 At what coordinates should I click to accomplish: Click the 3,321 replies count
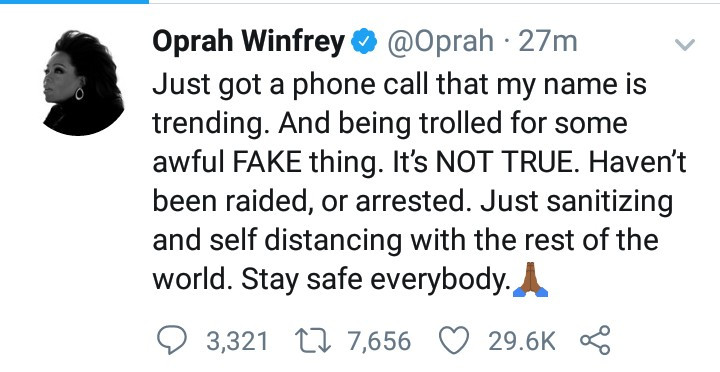[x=237, y=341]
